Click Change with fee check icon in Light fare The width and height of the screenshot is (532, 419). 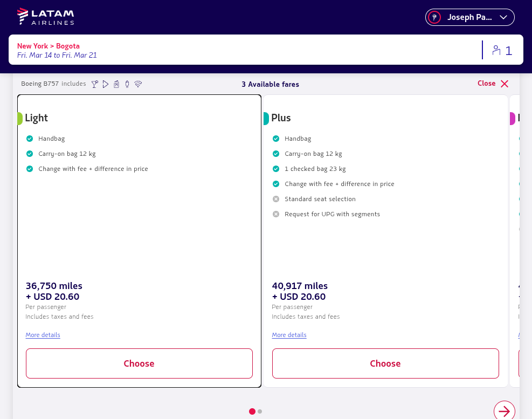point(30,169)
